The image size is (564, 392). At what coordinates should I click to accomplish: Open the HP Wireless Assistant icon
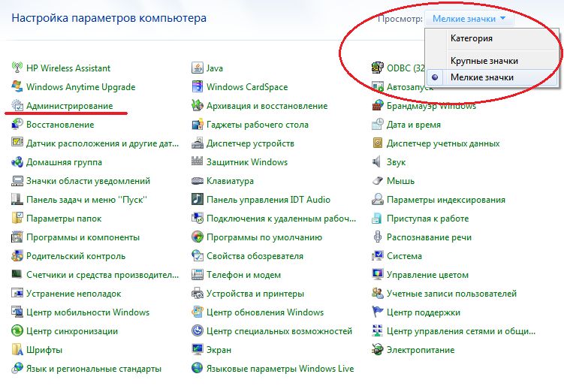(17, 68)
